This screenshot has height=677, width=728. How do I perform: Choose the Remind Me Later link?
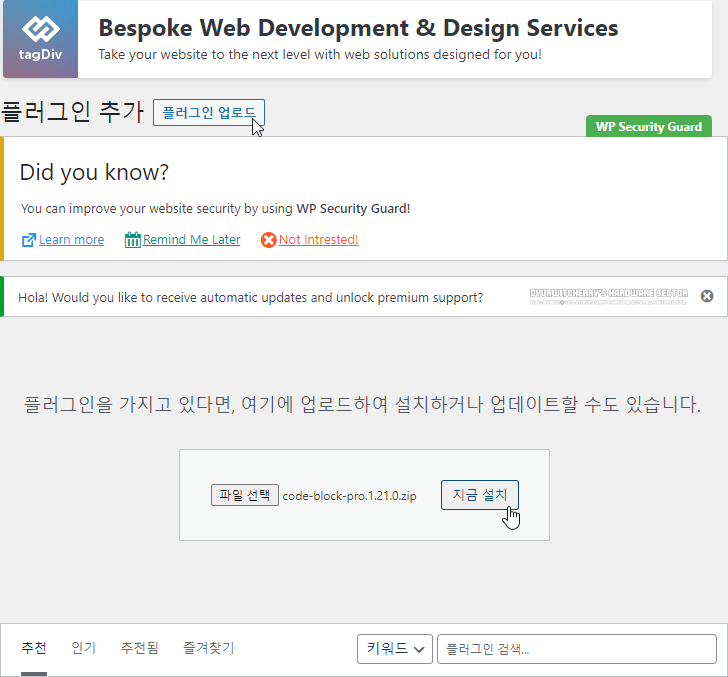pyautogui.click(x=191, y=240)
